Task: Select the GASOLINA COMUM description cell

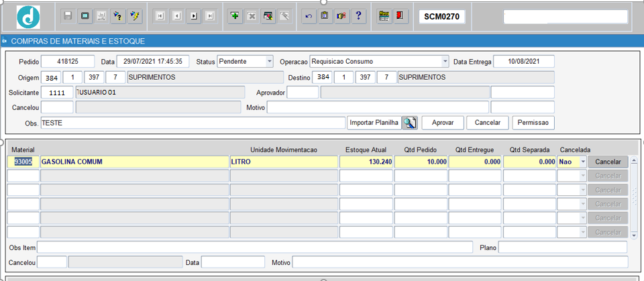Action: tap(134, 162)
